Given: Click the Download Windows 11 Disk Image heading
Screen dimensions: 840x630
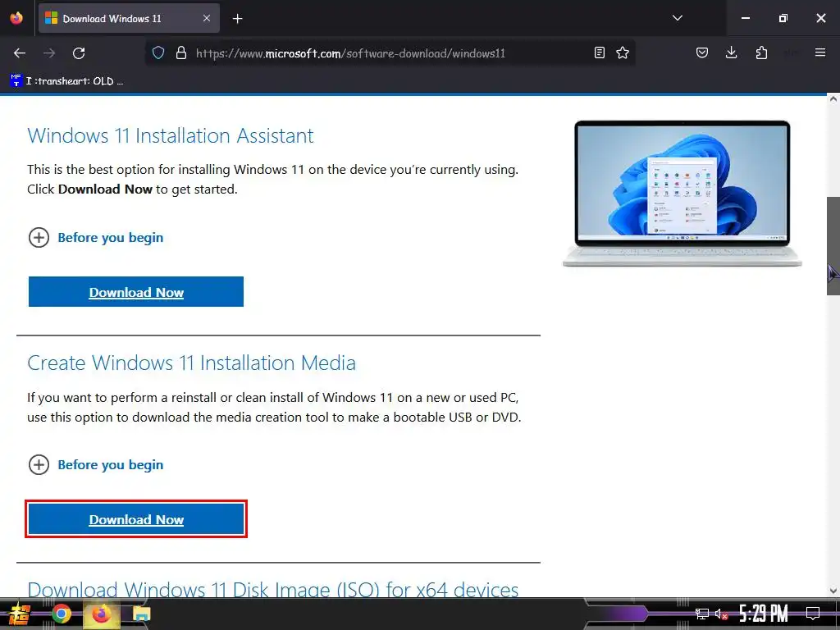Looking at the screenshot, I should 272,589.
